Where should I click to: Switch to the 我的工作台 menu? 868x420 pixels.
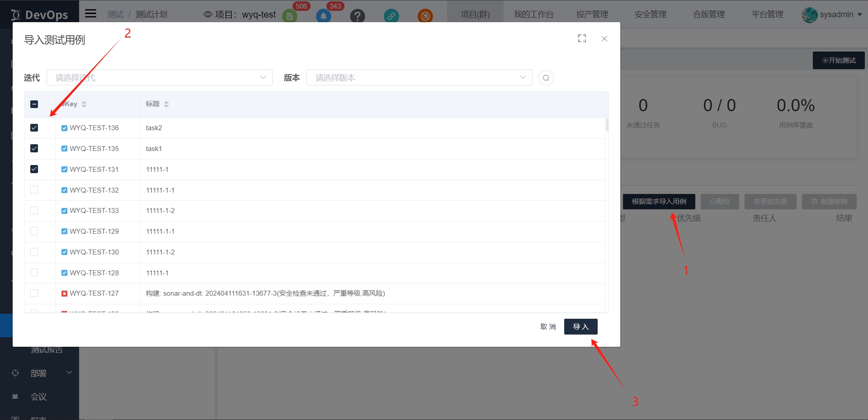pos(533,14)
